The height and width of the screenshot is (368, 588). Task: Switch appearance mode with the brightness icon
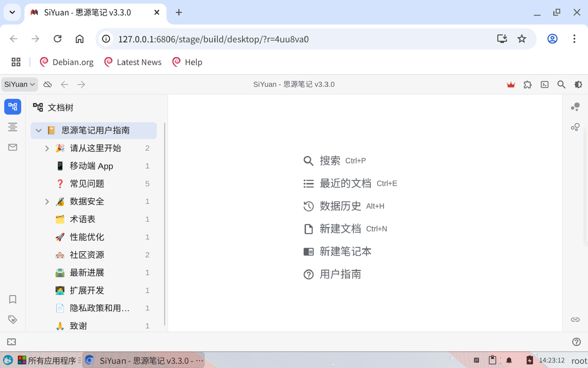coord(578,84)
